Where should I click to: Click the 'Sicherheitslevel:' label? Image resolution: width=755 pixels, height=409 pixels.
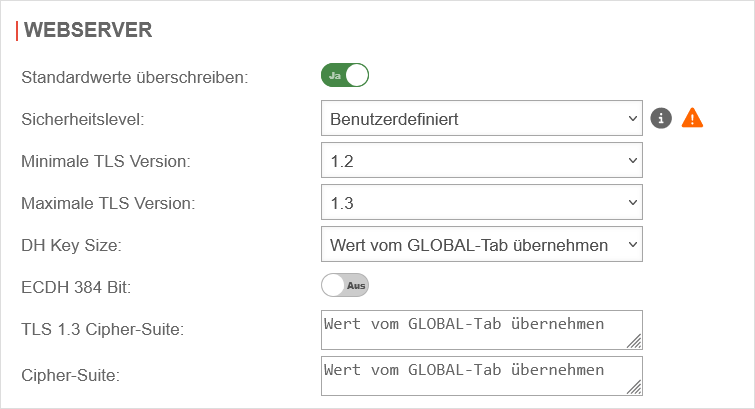[83, 119]
